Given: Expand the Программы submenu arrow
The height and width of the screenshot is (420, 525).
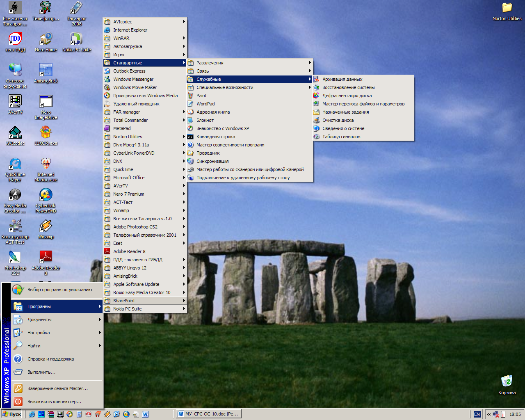Looking at the screenshot, I should point(100,306).
